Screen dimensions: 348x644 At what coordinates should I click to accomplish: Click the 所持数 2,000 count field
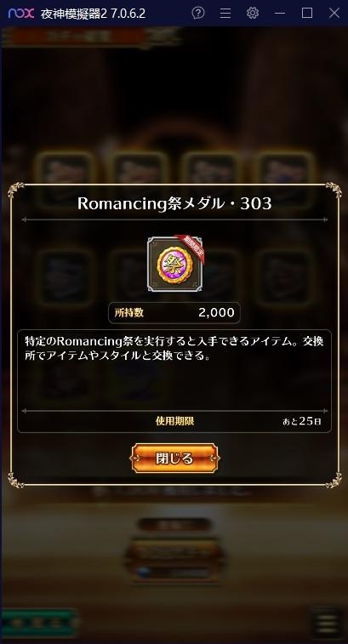tap(174, 313)
